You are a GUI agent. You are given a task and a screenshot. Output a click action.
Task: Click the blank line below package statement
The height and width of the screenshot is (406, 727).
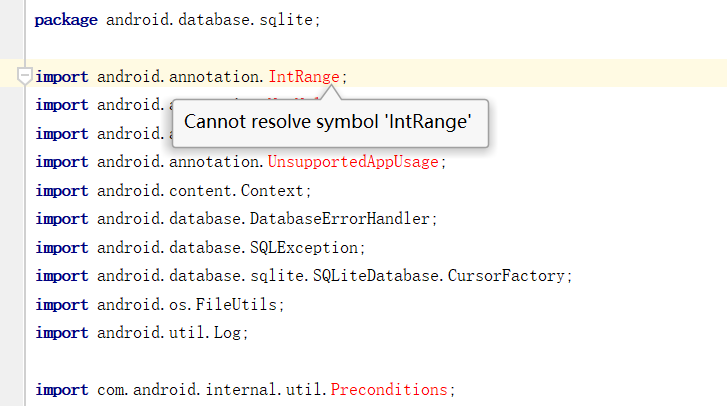click(x=376, y=47)
